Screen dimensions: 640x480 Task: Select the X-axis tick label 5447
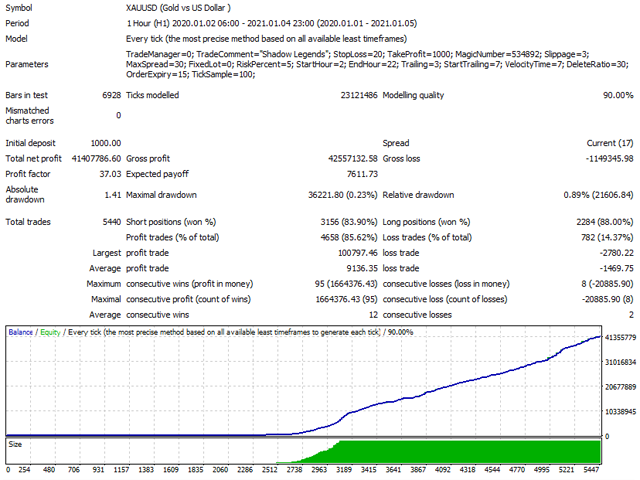(x=591, y=470)
